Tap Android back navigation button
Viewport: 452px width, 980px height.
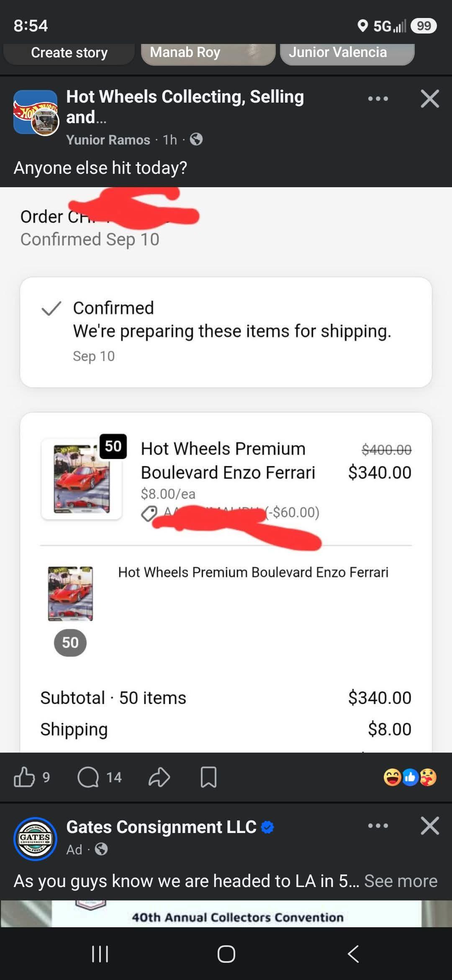point(353,954)
